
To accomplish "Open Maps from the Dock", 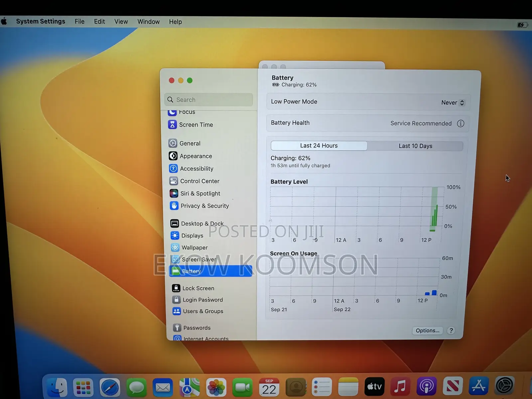I will [190, 387].
